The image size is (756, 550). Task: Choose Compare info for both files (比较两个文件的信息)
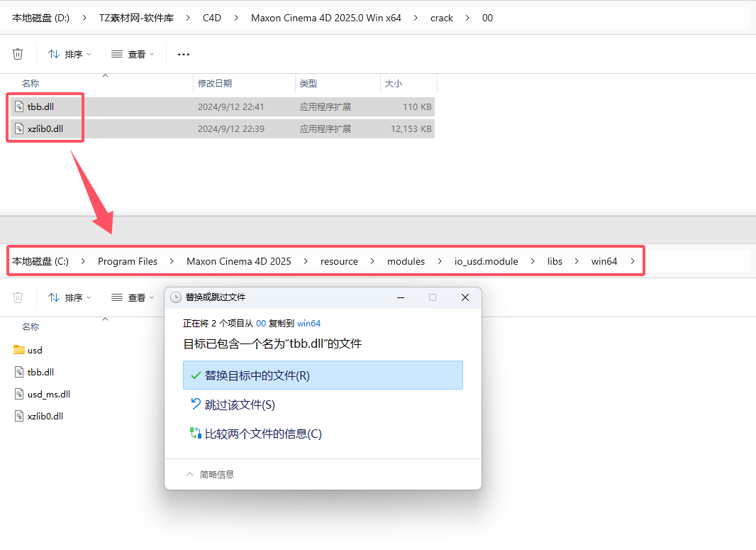tap(256, 433)
